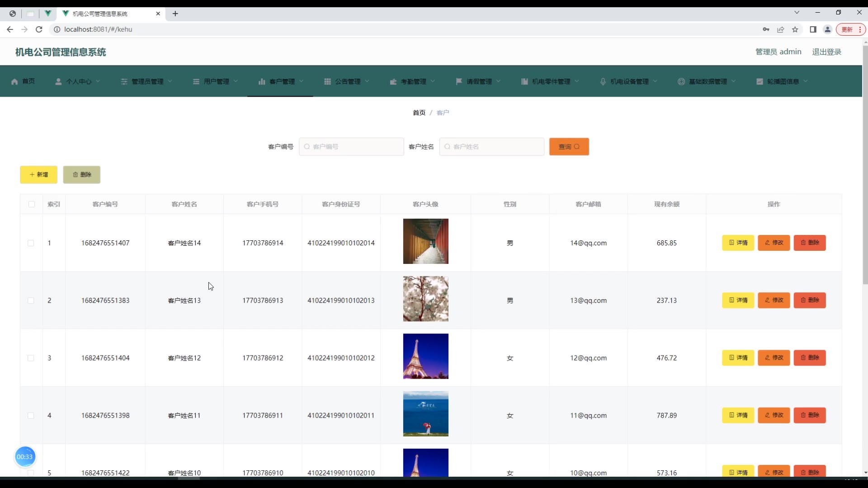
Task: Click the bar chart icon beside 客户管理
Action: click(x=261, y=82)
